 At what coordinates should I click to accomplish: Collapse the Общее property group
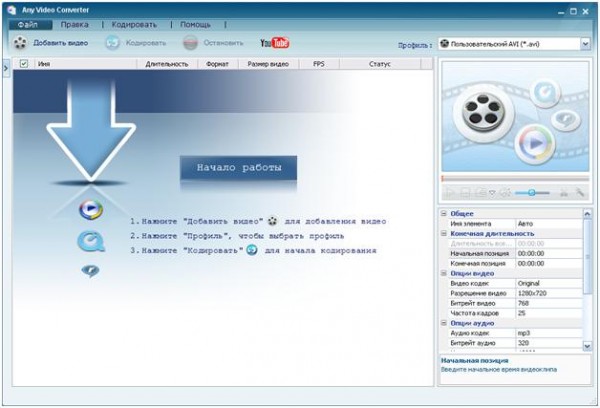click(443, 213)
